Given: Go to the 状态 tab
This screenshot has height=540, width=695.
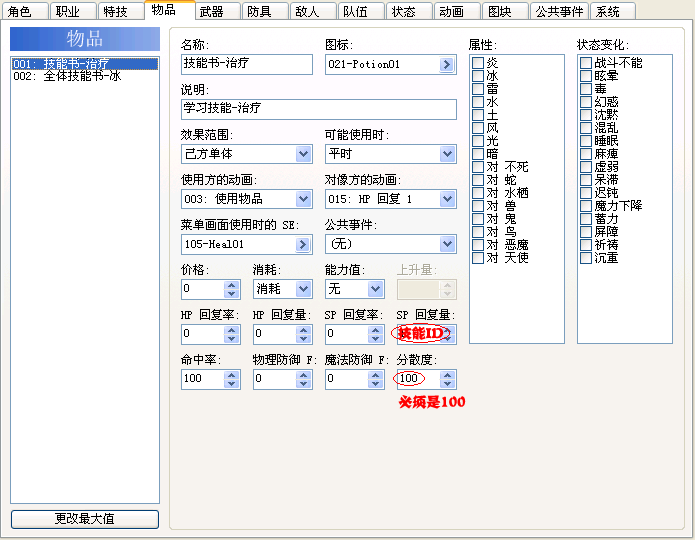Looking at the screenshot, I should pyautogui.click(x=409, y=11).
